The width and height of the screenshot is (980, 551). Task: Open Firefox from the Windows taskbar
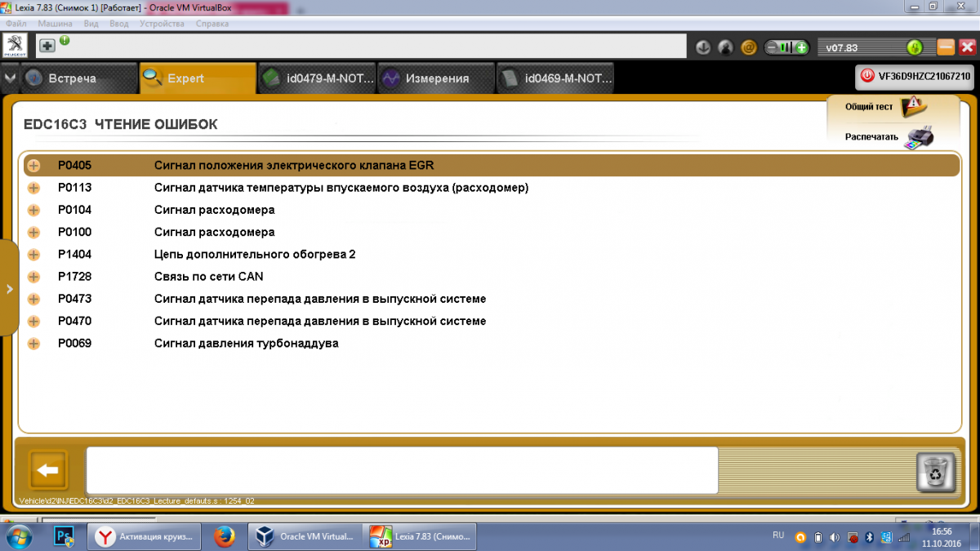(x=224, y=536)
